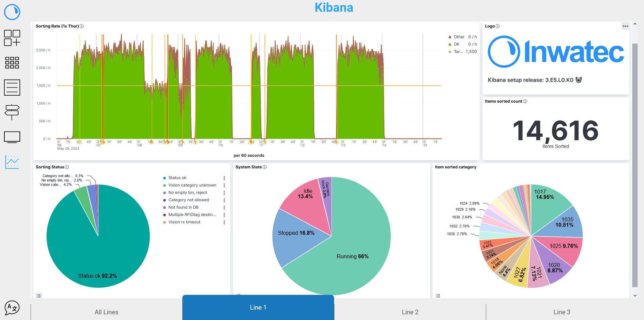
Task: Click the 'per 60 seconds' axis label
Action: (x=249, y=155)
